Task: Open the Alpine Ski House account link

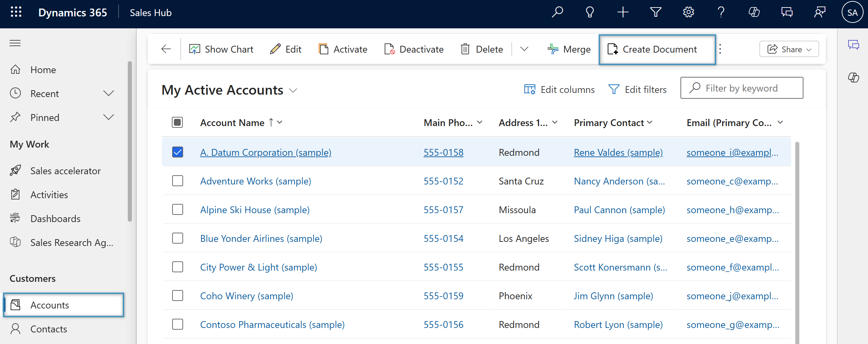Action: pos(255,210)
